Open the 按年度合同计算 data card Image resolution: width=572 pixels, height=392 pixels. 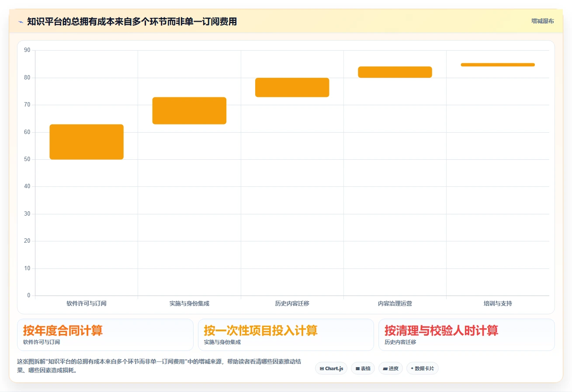105,335
